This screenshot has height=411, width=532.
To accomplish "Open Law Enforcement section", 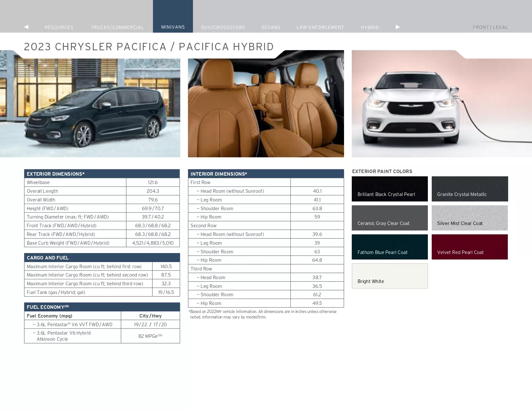I will pos(320,27).
